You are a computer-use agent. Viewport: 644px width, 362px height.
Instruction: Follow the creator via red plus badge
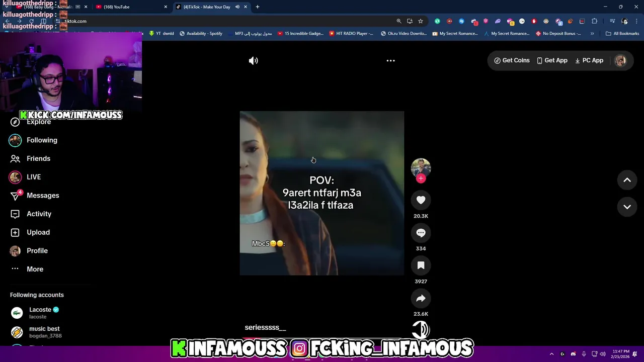click(421, 178)
